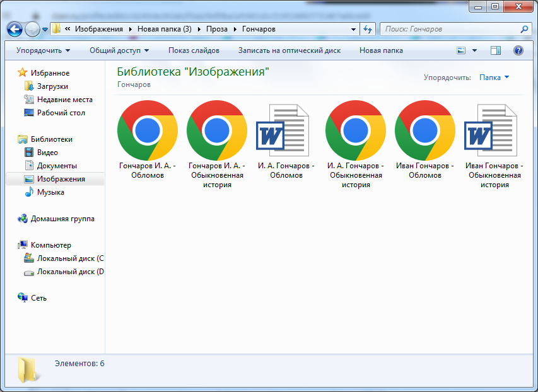Click Записать на оптический диск

pyautogui.click(x=289, y=50)
